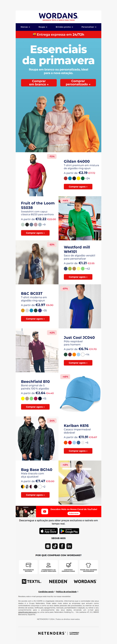Viewport: 117px width, 644px height.
Task: Click Comprar agora for Gildan 64000
Action: click(78, 186)
